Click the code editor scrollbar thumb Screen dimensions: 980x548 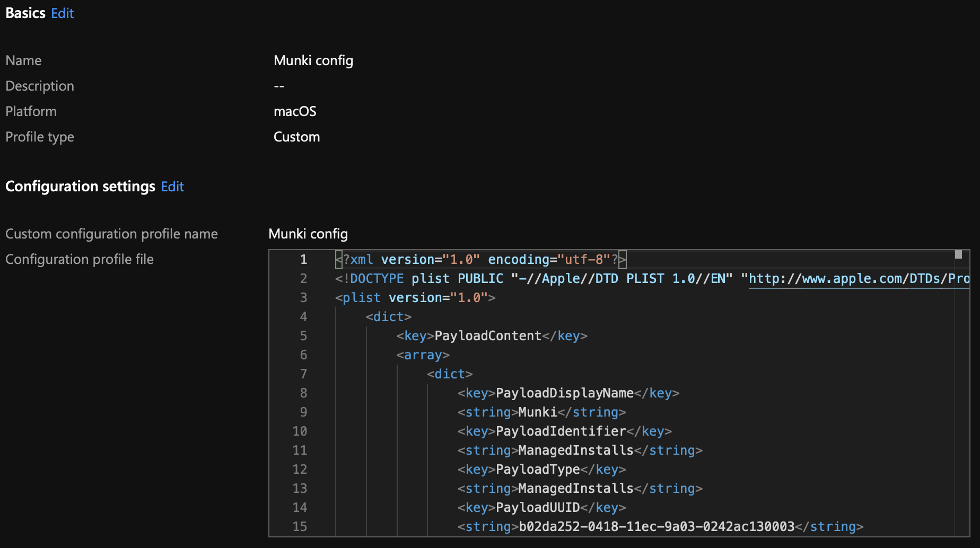[x=958, y=255]
